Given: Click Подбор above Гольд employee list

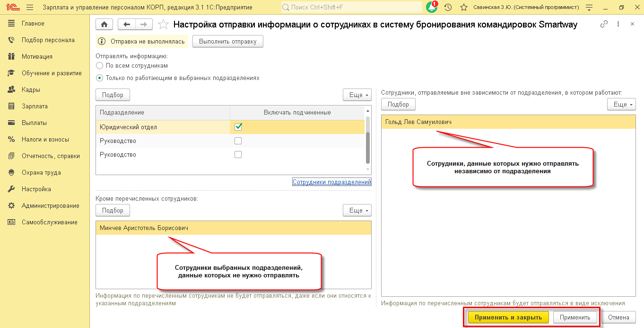Looking at the screenshot, I should click(398, 104).
